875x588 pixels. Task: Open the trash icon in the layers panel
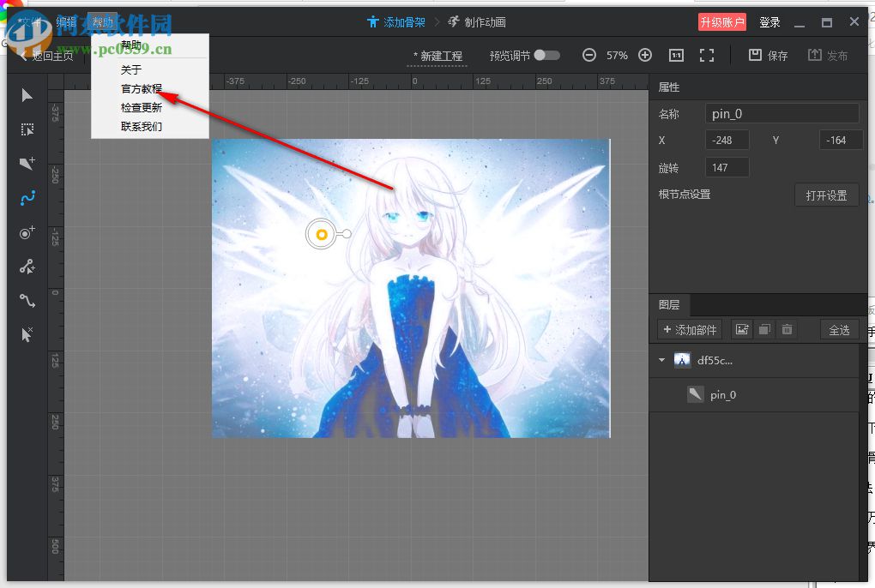[x=787, y=329]
